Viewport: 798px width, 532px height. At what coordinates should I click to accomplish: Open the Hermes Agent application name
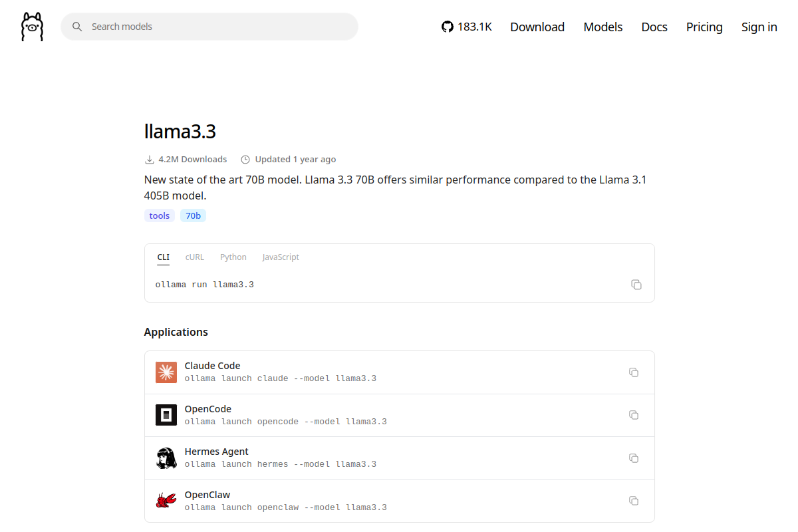pyautogui.click(x=217, y=452)
